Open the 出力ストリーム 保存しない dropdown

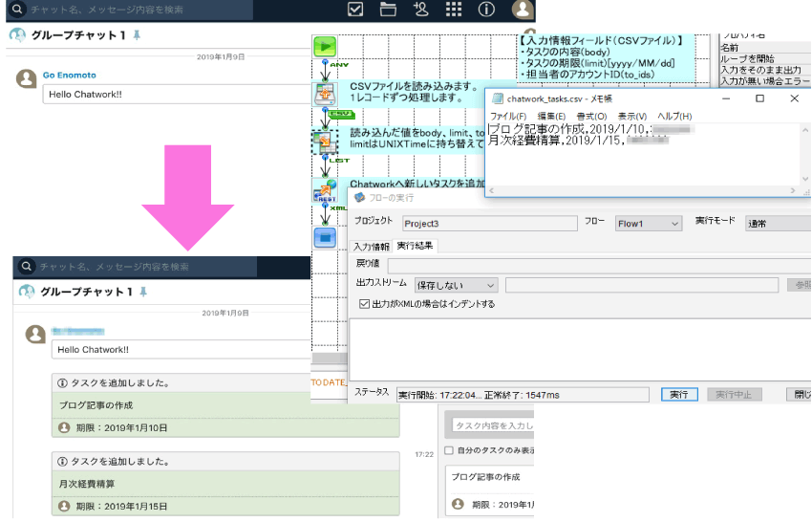457,285
